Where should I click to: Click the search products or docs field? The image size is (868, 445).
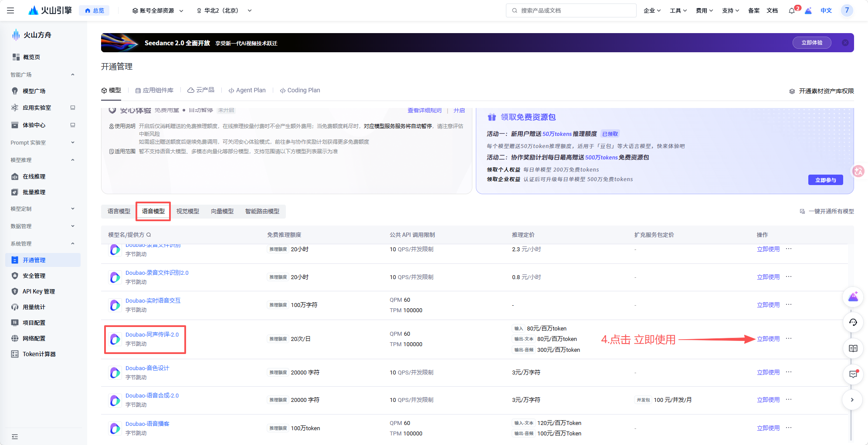(571, 10)
